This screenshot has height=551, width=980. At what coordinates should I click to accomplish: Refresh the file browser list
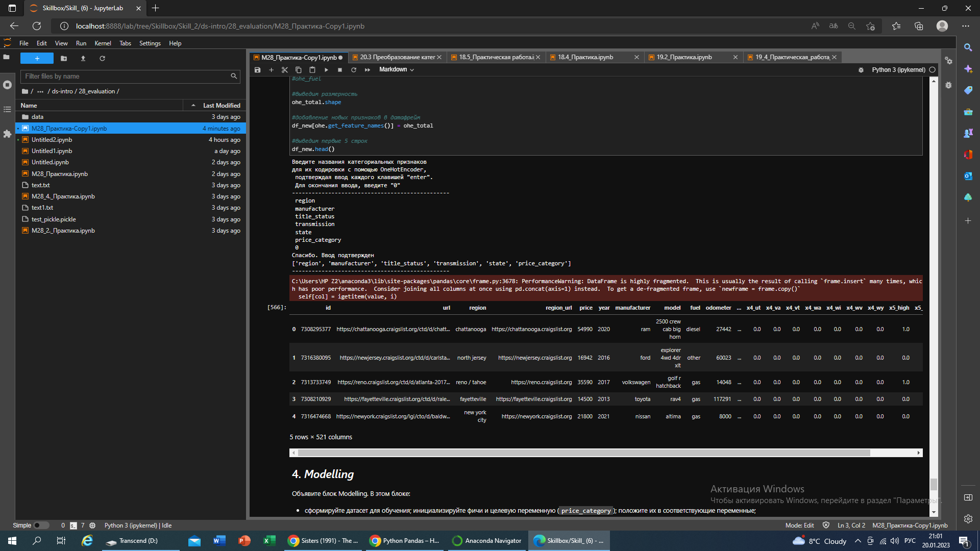tap(102, 58)
